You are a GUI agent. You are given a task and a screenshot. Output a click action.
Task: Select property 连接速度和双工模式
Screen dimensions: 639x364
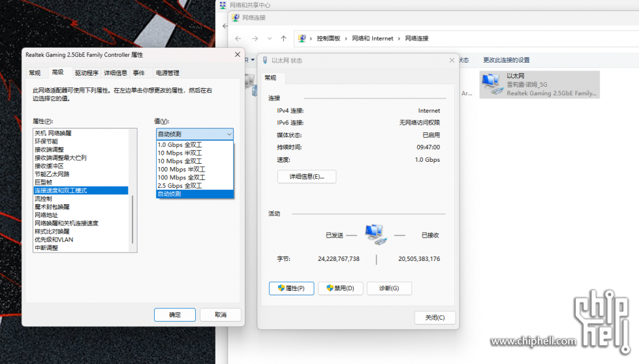click(x=81, y=190)
